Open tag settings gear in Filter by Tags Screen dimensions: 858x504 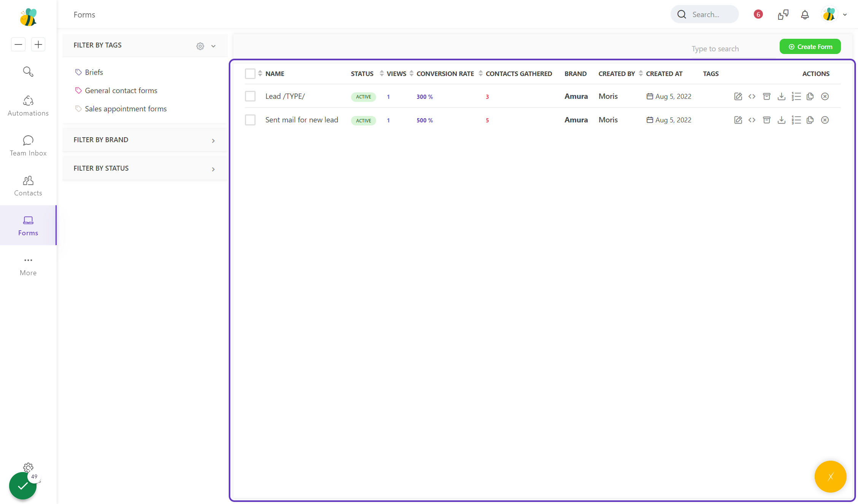click(x=200, y=46)
